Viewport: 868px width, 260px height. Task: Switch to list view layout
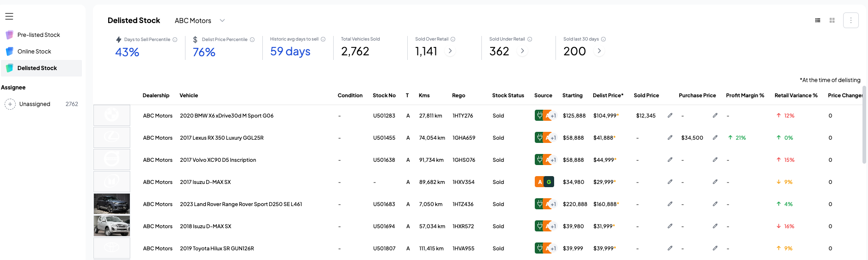tap(818, 20)
